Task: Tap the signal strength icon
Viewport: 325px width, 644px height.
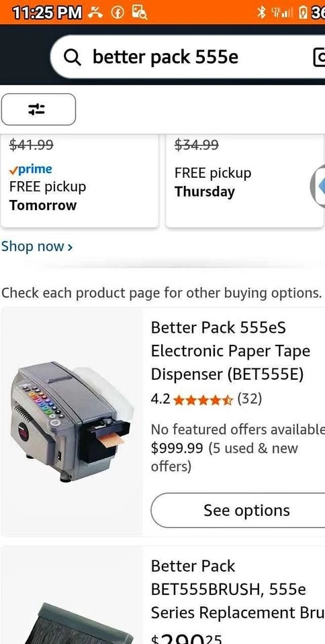Action: [282, 13]
